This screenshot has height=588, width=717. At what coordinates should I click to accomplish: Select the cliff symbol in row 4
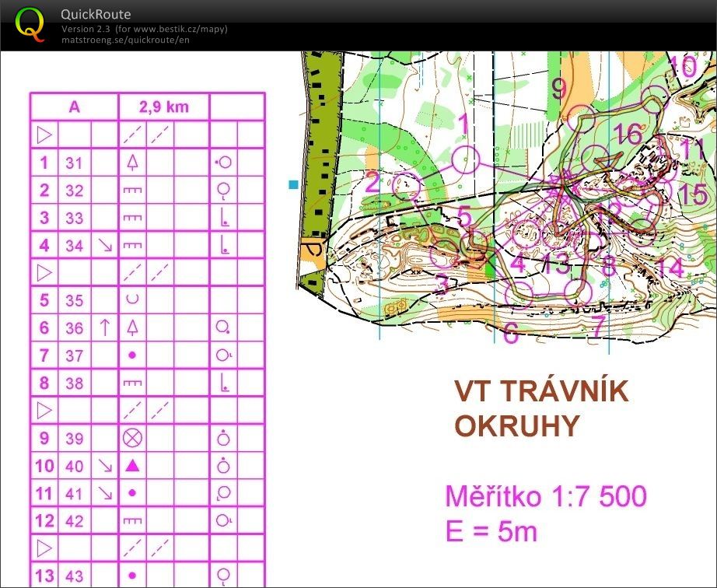(x=133, y=246)
